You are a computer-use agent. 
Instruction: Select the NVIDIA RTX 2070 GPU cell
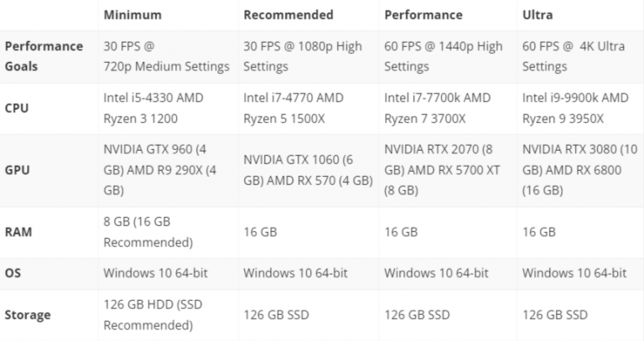pyautogui.click(x=443, y=170)
